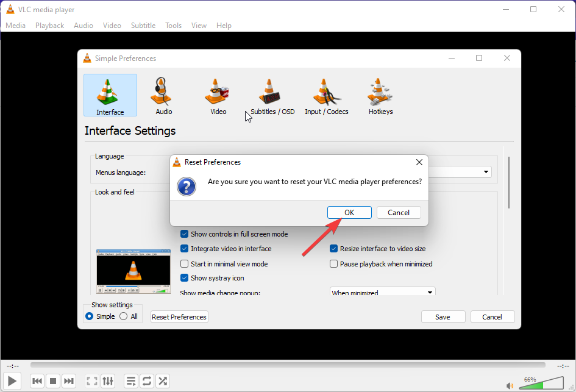Select the Simple show settings radio

click(89, 316)
